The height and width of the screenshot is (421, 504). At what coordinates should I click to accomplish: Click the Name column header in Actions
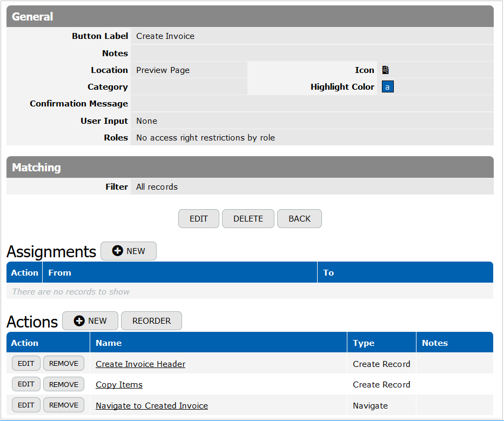pyautogui.click(x=219, y=343)
